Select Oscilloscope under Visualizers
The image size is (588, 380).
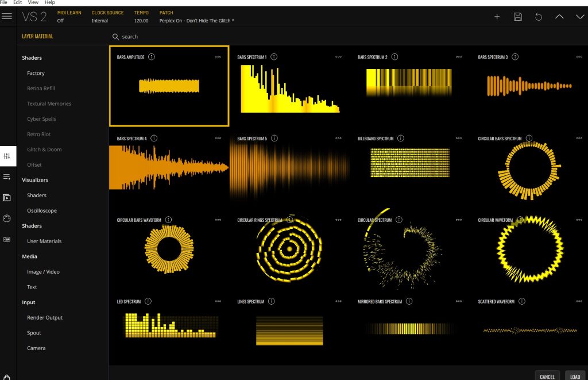tap(42, 210)
